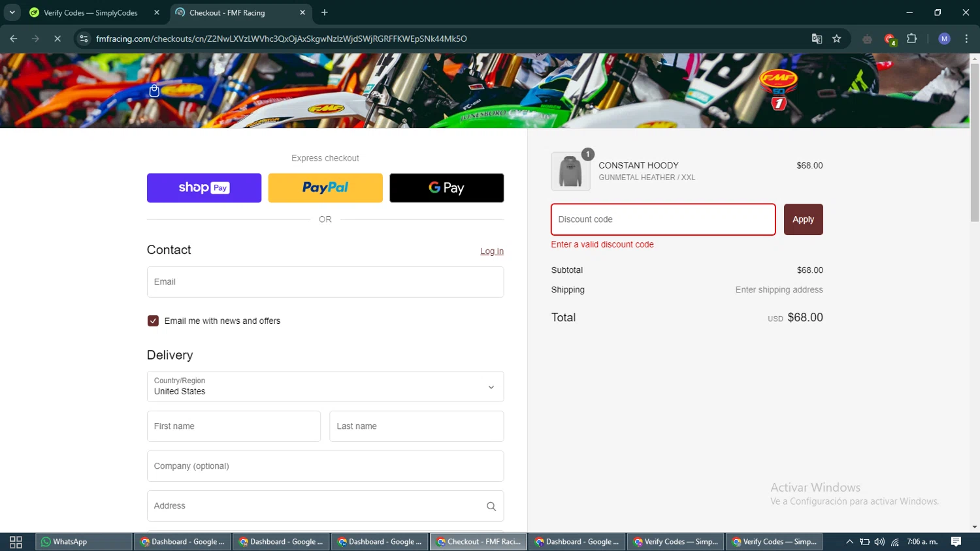980x551 pixels.
Task: Switch to Verify Codes — SimplyCodes tab
Action: coord(90,12)
